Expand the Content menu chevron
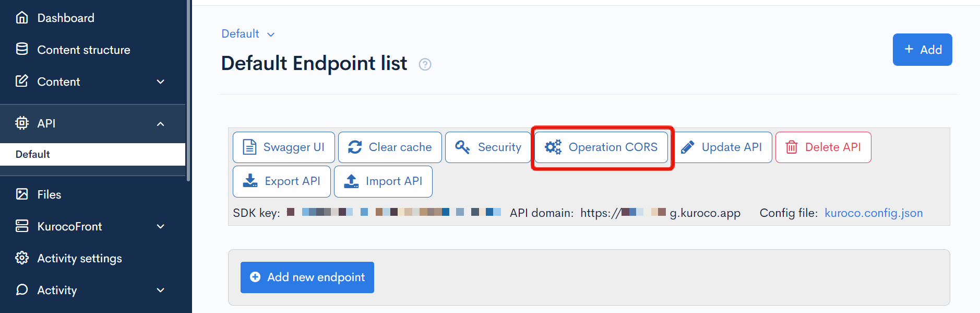 161,82
